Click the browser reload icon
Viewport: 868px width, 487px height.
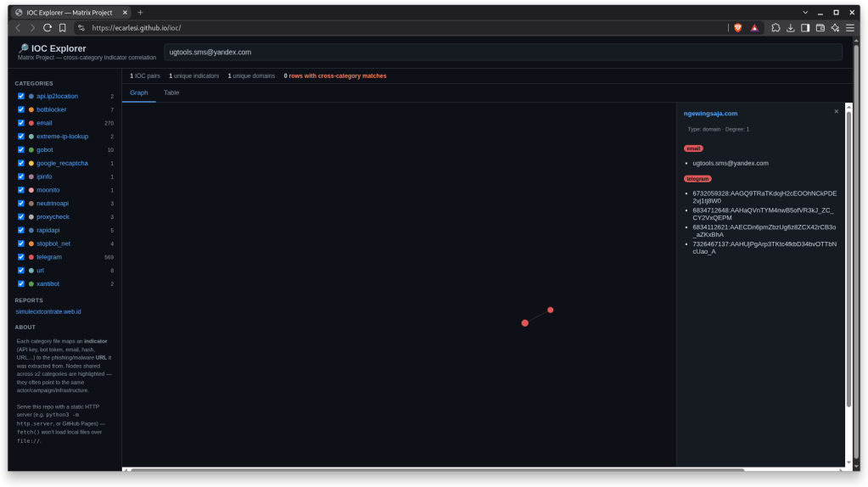(48, 28)
